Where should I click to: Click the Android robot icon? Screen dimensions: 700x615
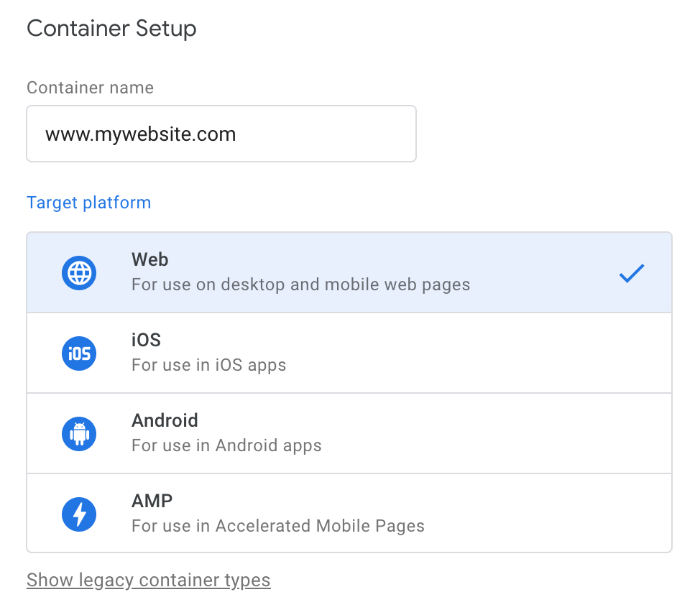click(x=79, y=434)
